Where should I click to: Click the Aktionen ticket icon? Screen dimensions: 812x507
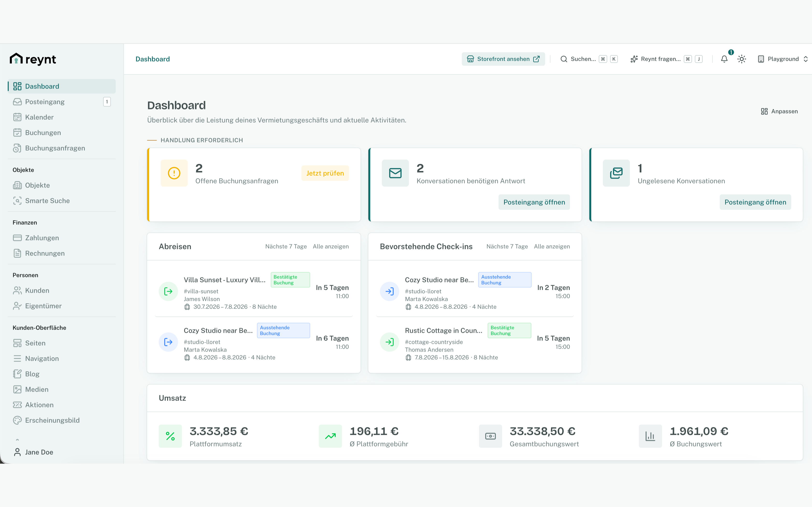tap(17, 405)
